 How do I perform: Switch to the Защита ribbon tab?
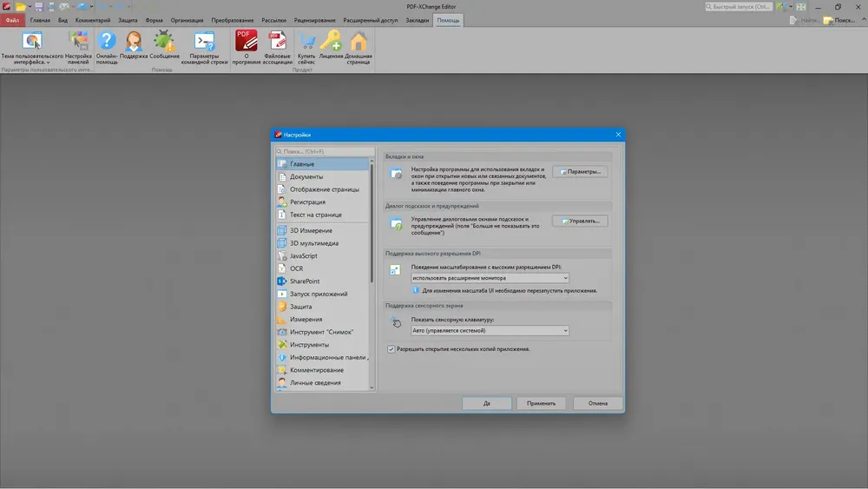[128, 20]
